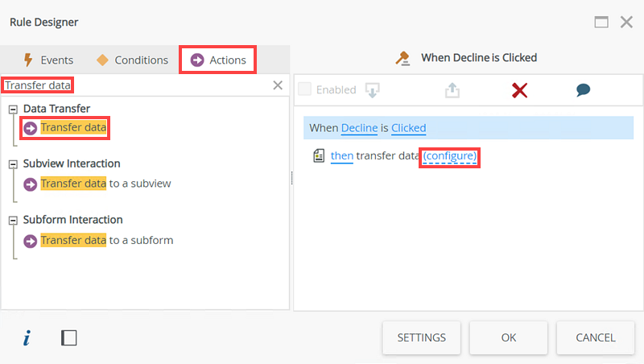Click the configure link
Viewport: 644px width, 364px height.
click(451, 155)
